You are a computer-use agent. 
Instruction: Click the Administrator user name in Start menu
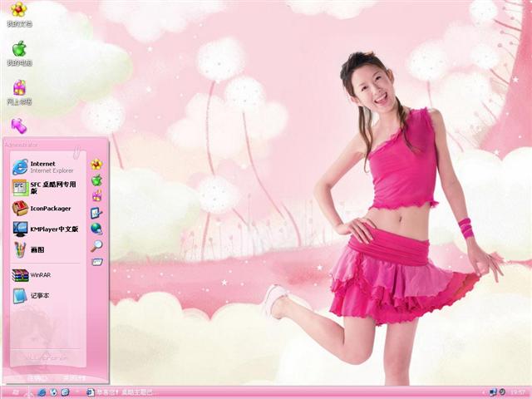[x=21, y=145]
